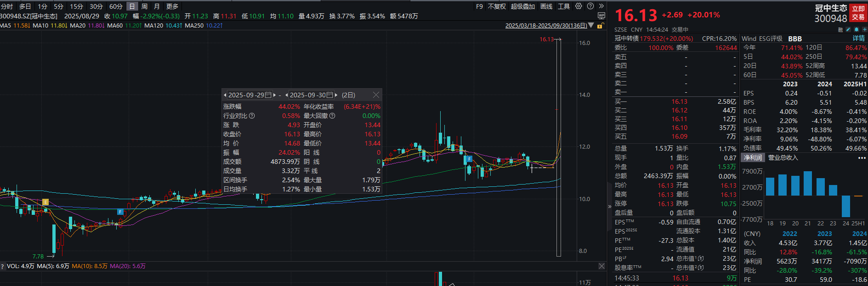868x286 pixels.
Task: Click the bell alert icon under stock code
Action: coord(857,29)
